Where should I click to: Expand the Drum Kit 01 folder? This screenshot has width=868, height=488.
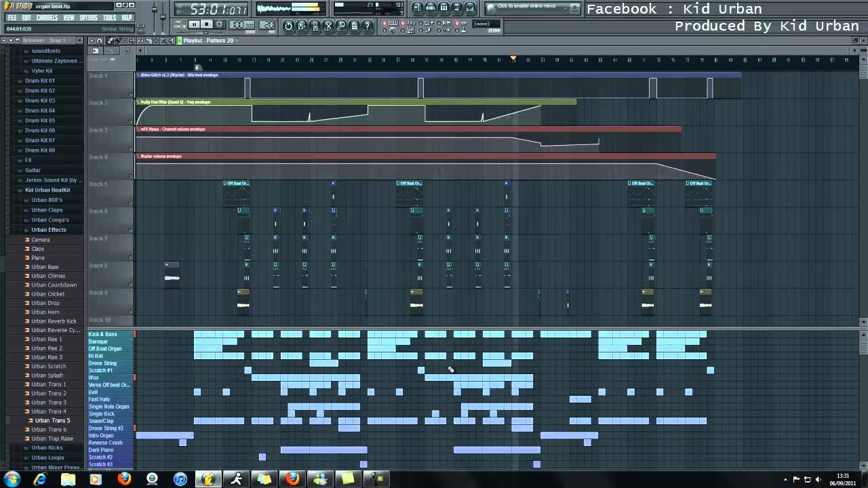coord(40,81)
